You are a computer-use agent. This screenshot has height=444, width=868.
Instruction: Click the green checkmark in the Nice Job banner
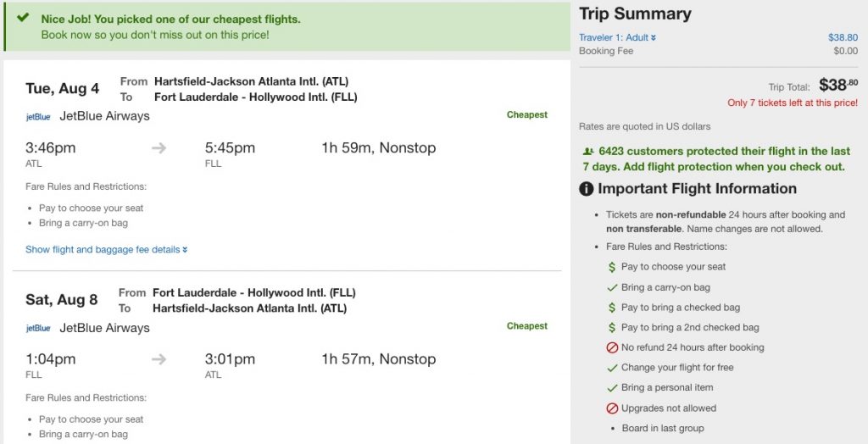pos(23,18)
